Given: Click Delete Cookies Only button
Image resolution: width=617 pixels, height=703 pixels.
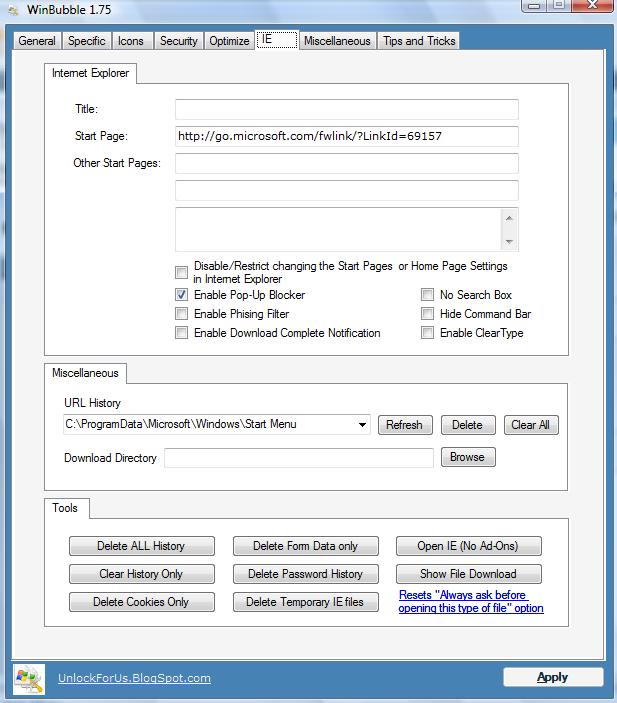Looking at the screenshot, I should click(142, 602).
